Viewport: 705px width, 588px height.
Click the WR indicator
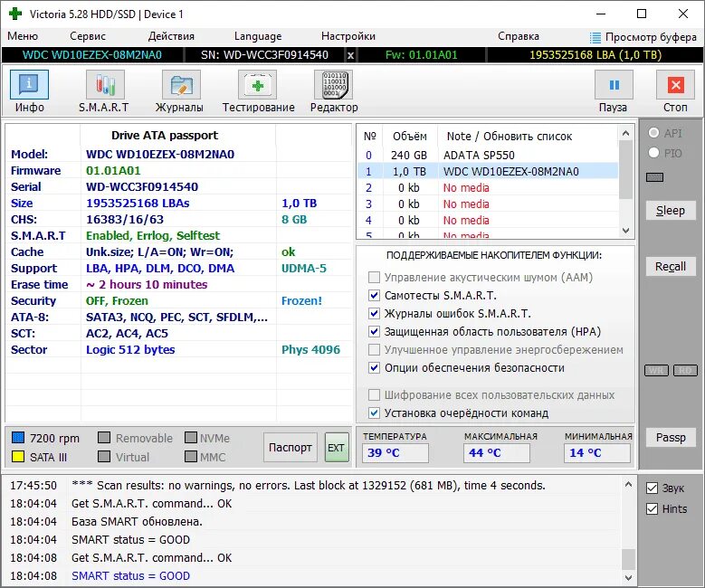click(x=656, y=370)
